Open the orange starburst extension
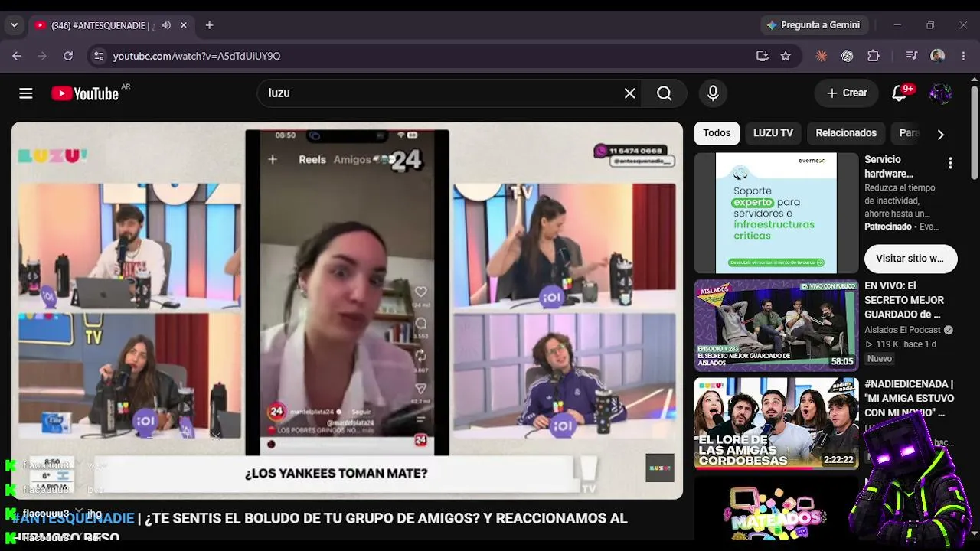Viewport: 980px width, 551px height. [822, 56]
